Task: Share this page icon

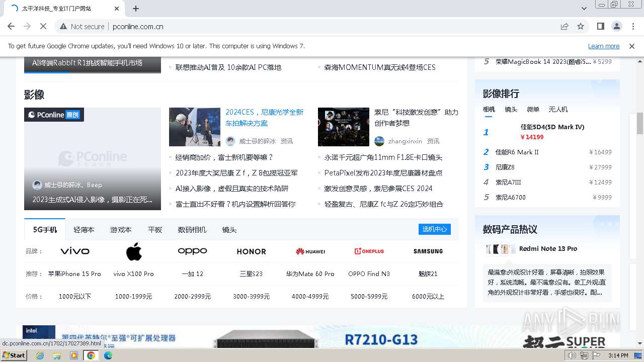Action: tap(565, 26)
